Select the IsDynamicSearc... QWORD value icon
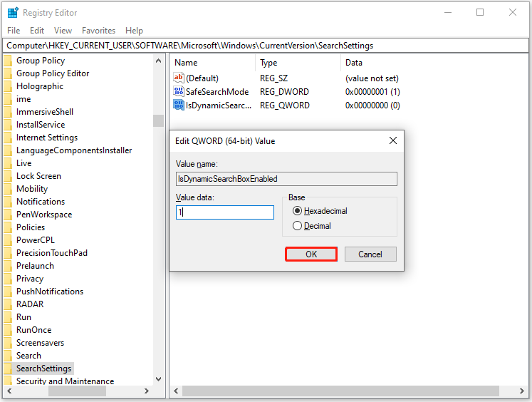This screenshot has width=532, height=402. coord(179,105)
